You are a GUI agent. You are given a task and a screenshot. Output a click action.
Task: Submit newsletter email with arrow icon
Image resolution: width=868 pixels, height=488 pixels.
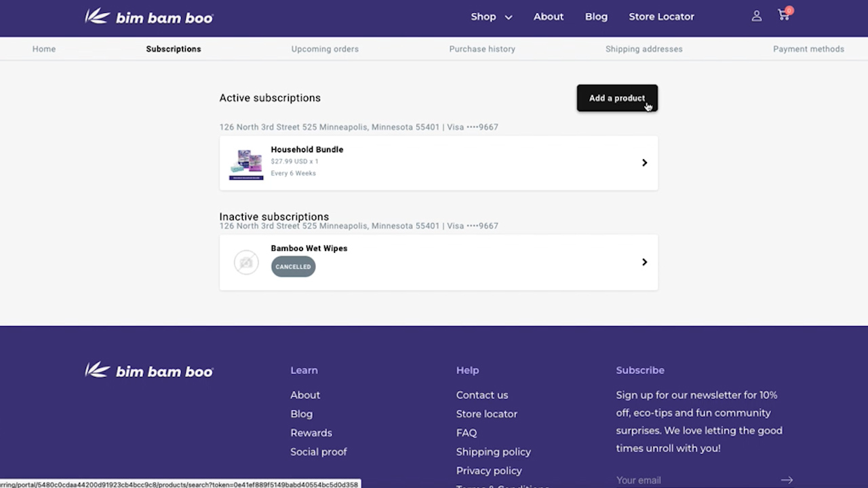click(787, 480)
